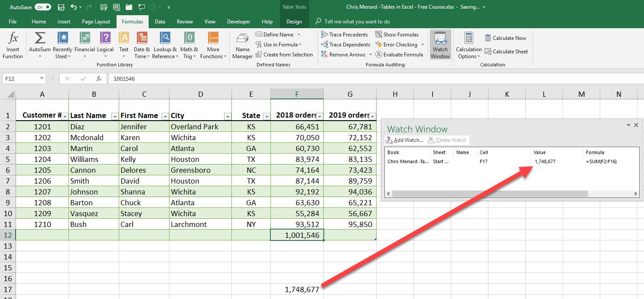Click Add Watch in Watch Window
This screenshot has width=644, height=299.
(405, 140)
